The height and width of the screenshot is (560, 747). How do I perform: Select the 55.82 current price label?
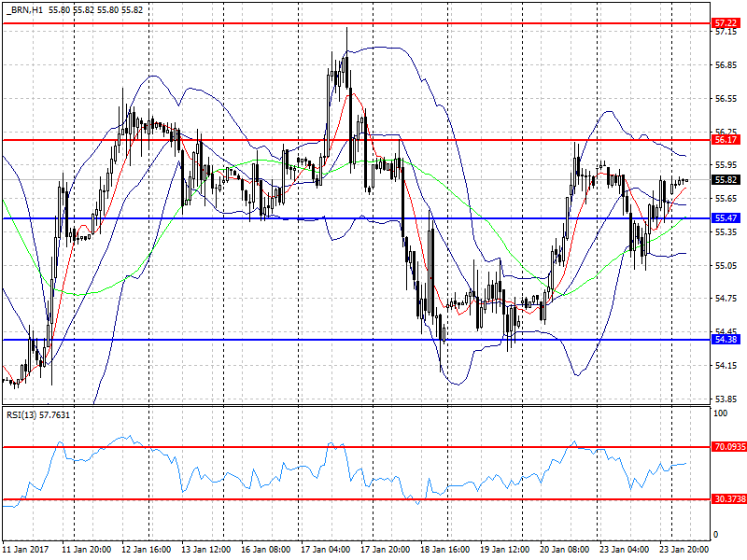click(726, 179)
